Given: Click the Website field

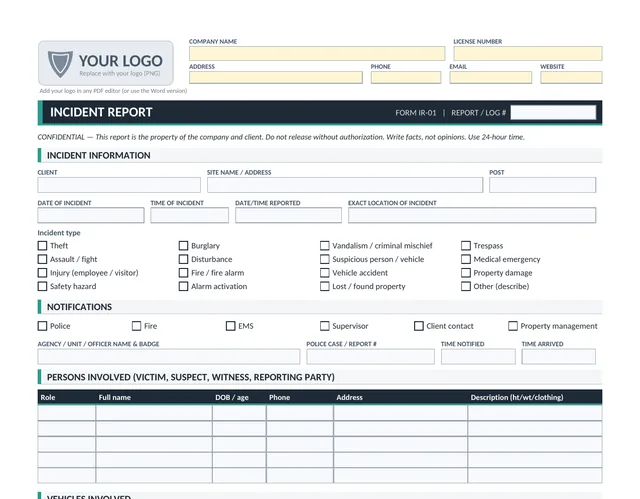Looking at the screenshot, I should tap(571, 78).
